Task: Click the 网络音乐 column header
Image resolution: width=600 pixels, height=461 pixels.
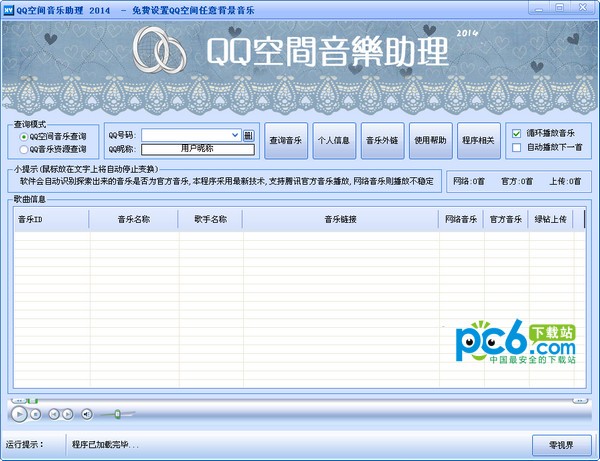Action: [461, 219]
